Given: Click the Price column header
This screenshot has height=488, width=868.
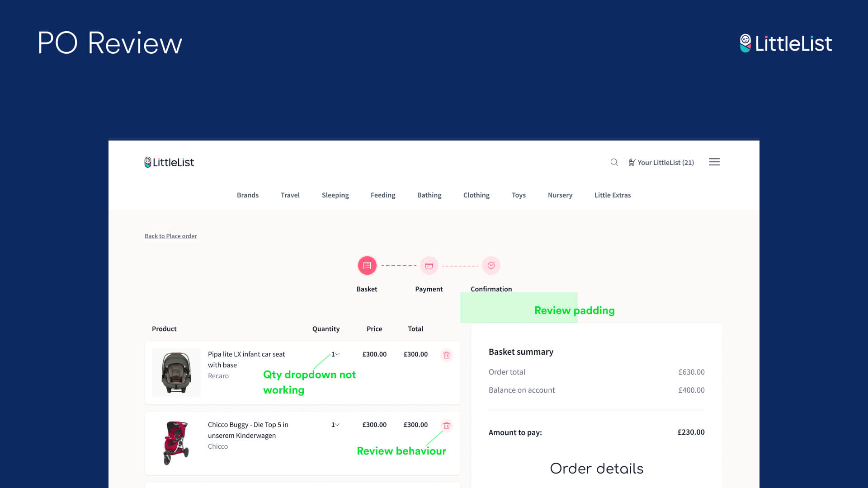Looking at the screenshot, I should [374, 329].
